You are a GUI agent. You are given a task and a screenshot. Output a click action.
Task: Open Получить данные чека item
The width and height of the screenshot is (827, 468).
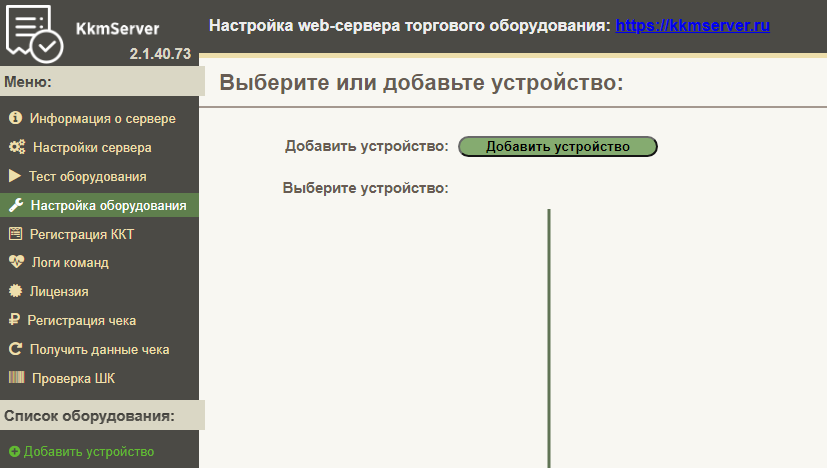(99, 349)
